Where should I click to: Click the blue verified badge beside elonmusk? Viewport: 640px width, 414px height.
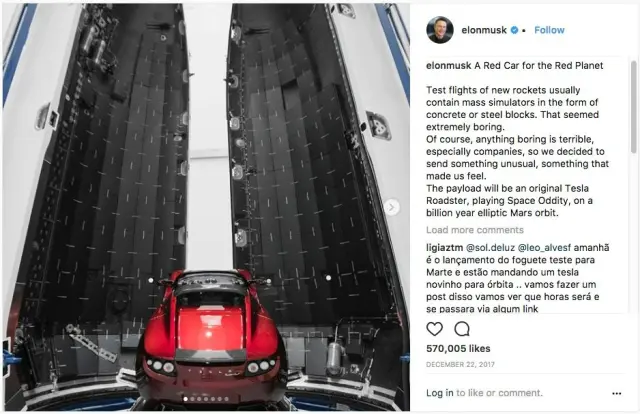(514, 30)
